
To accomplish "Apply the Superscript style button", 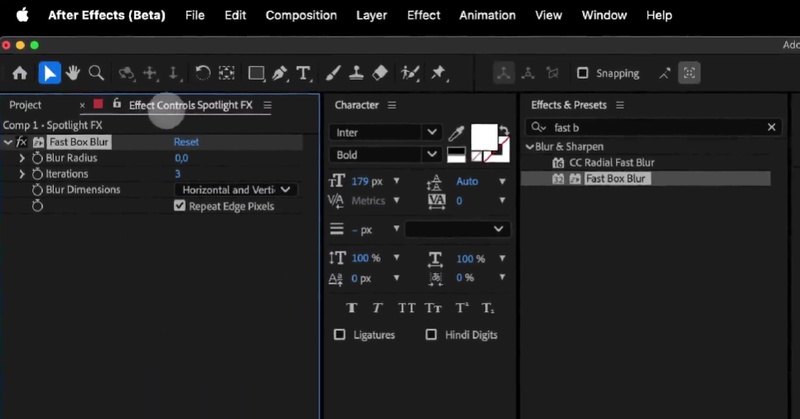I will point(462,308).
